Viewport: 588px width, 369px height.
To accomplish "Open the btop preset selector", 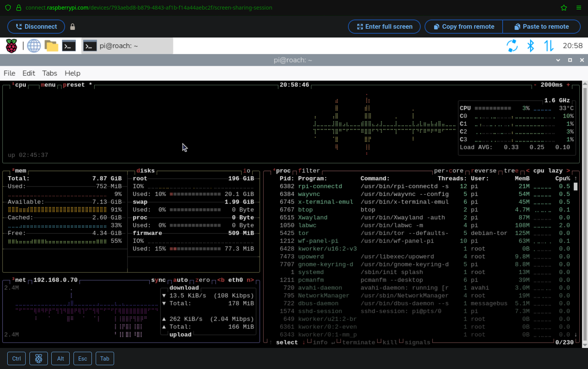I will click(x=74, y=85).
